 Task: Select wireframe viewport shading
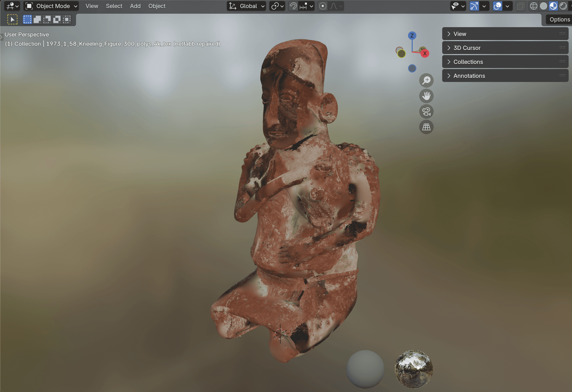pos(533,6)
